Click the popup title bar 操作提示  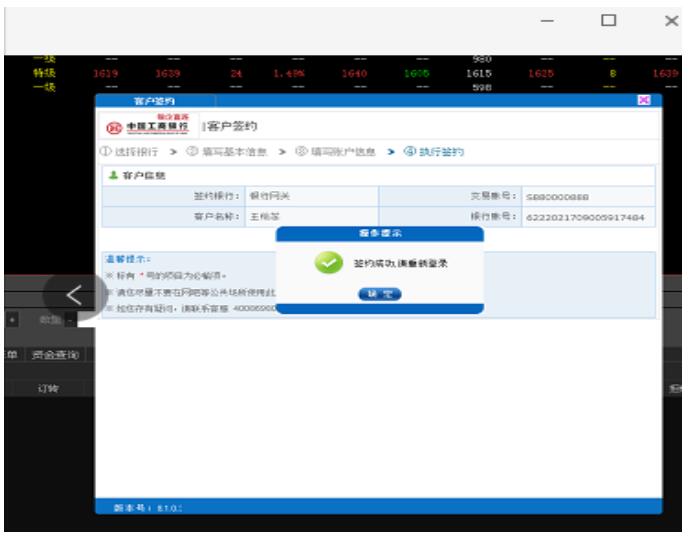coord(380,233)
